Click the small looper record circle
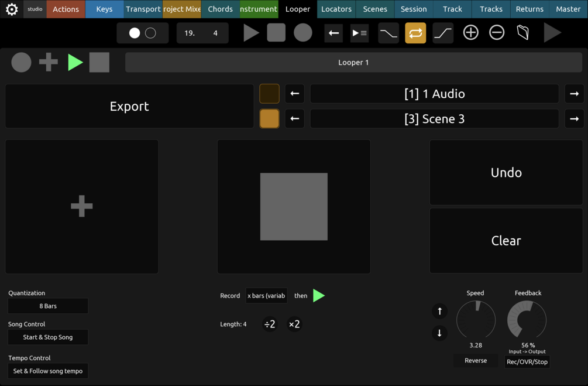The width and height of the screenshot is (588, 386). [x=22, y=62]
